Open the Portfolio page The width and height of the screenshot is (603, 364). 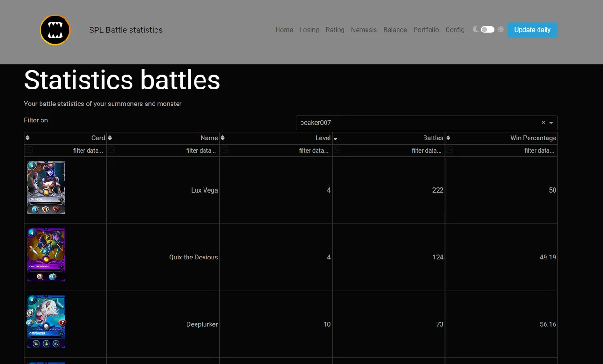(426, 30)
